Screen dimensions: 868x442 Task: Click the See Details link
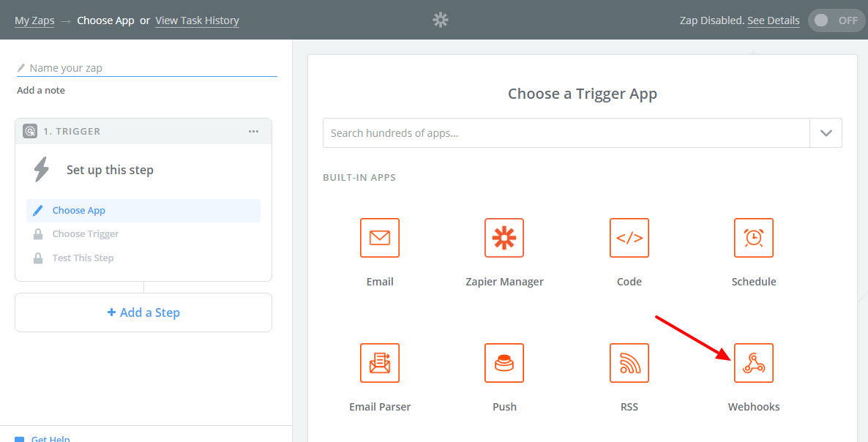click(774, 20)
